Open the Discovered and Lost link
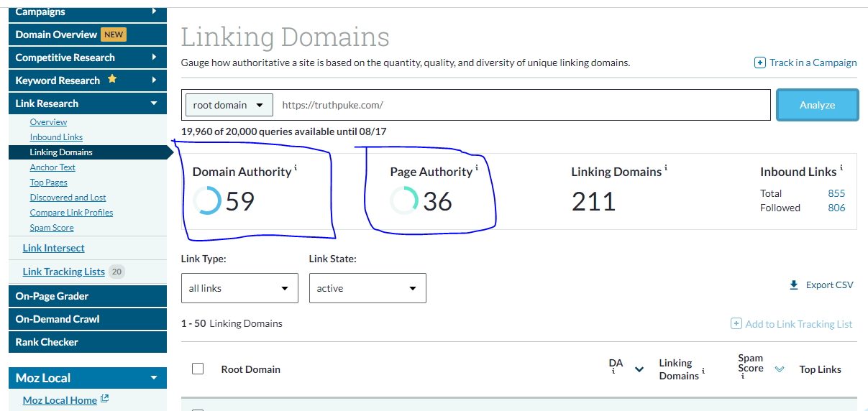 (x=68, y=198)
